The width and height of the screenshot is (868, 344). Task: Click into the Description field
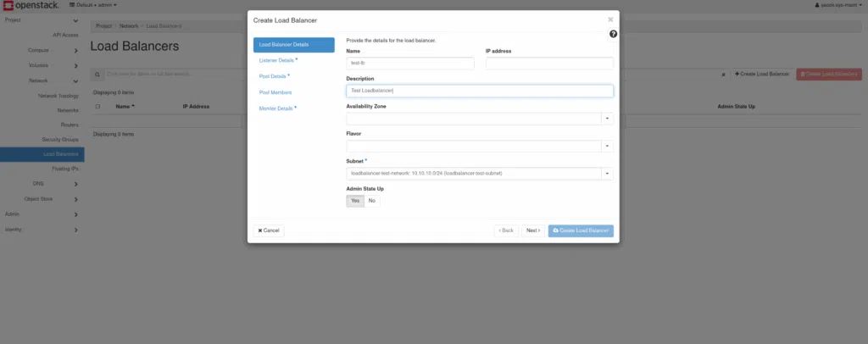click(x=480, y=91)
